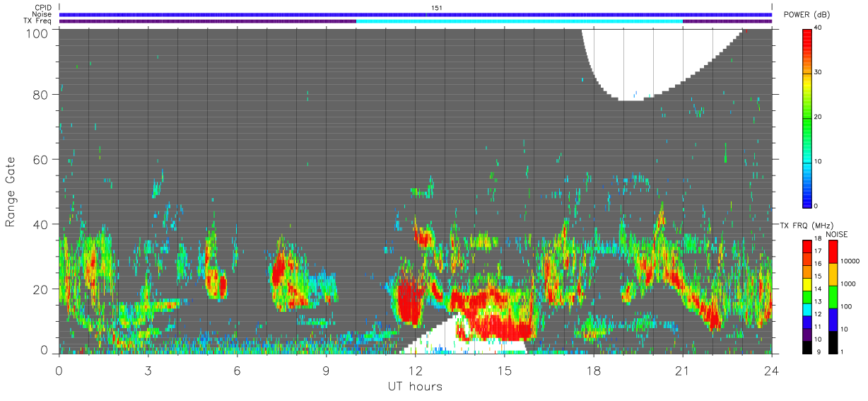Click the red top swatch of NOISE legend
The height and width of the screenshot is (401, 868).
[831, 252]
